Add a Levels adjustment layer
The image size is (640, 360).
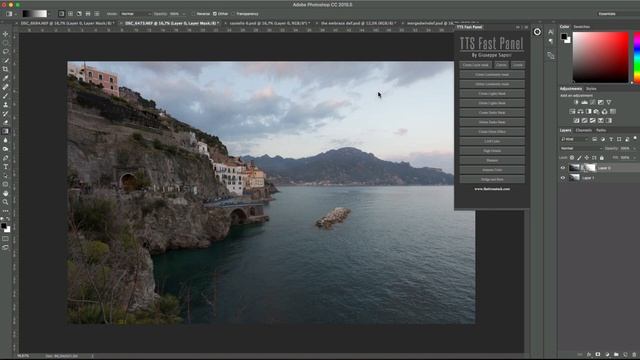(584, 102)
